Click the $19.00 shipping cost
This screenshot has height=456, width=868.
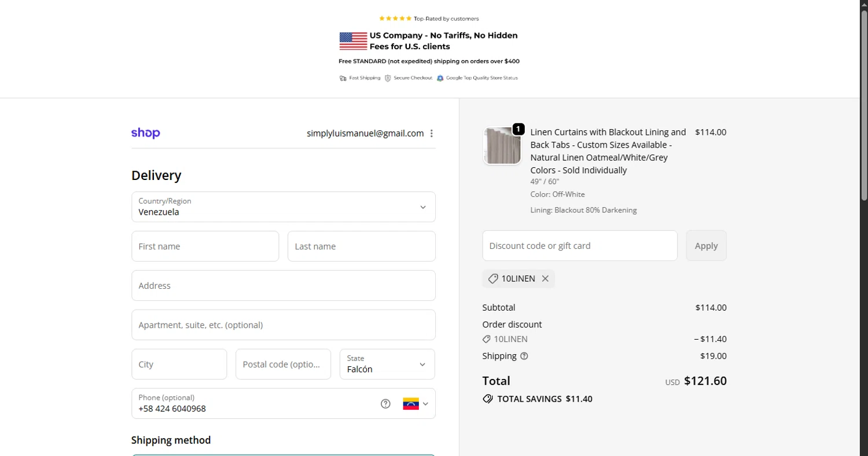pyautogui.click(x=713, y=356)
